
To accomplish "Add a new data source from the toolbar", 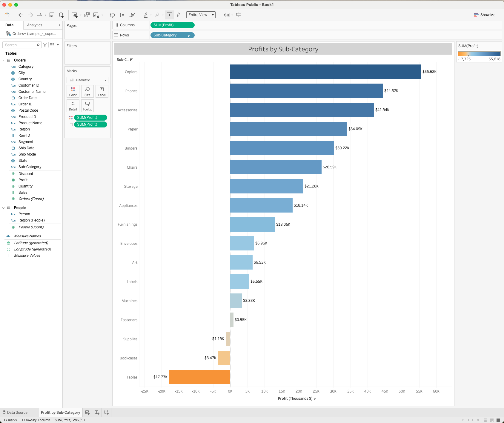I will click(x=61, y=15).
